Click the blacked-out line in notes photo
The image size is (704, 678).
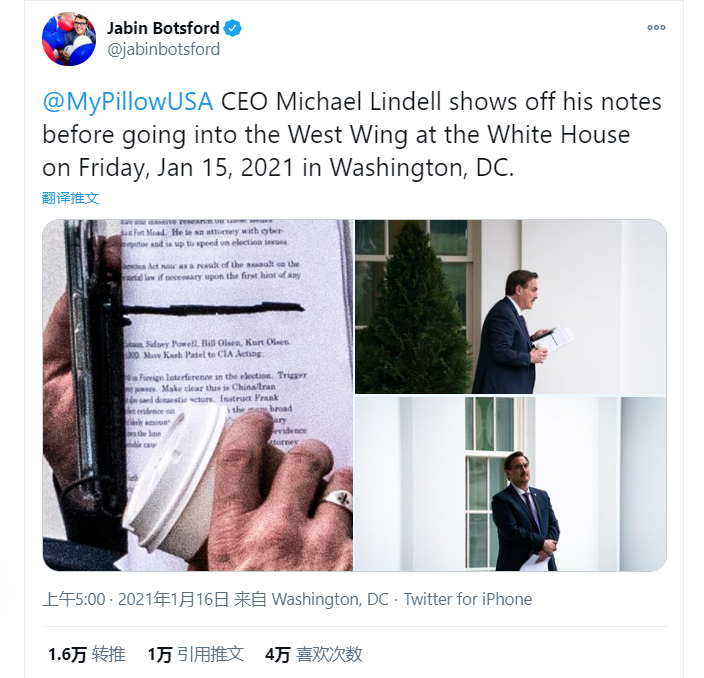click(x=214, y=309)
